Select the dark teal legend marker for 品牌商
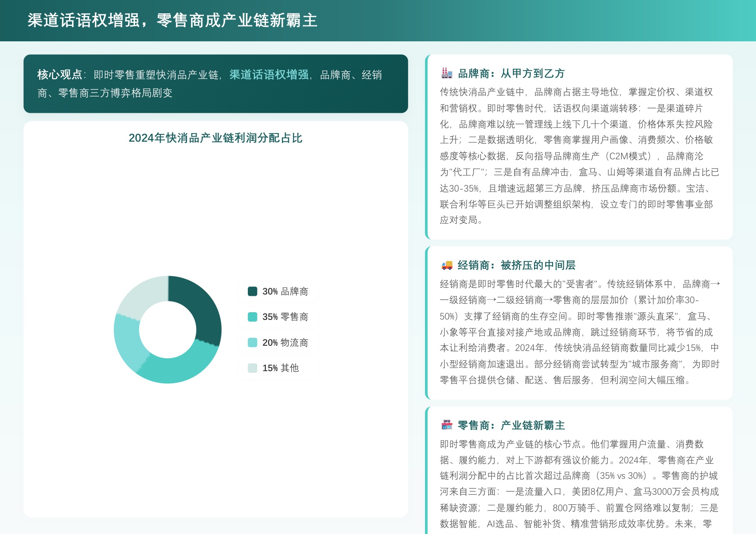Viewport: 756px width, 534px height. pyautogui.click(x=252, y=291)
